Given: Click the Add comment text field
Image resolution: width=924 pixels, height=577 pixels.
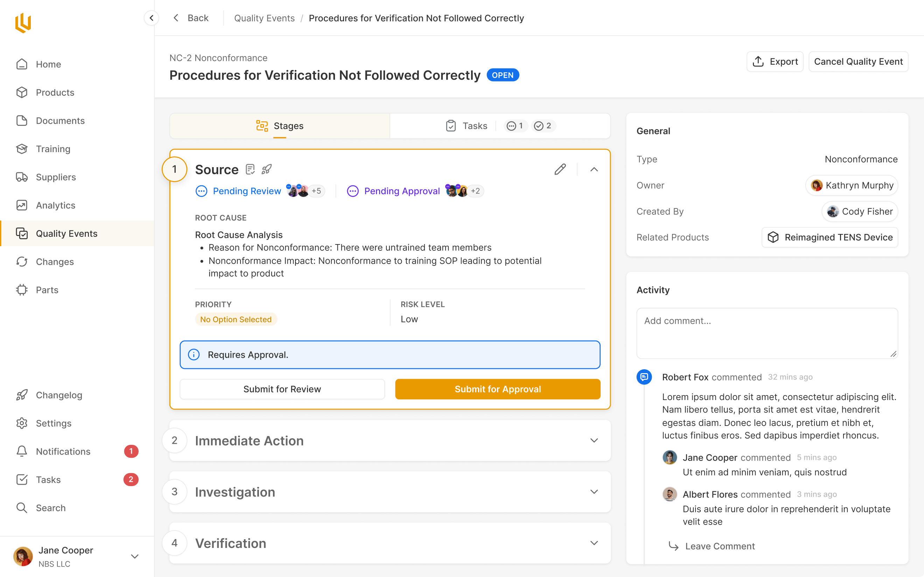Looking at the screenshot, I should coord(767,333).
